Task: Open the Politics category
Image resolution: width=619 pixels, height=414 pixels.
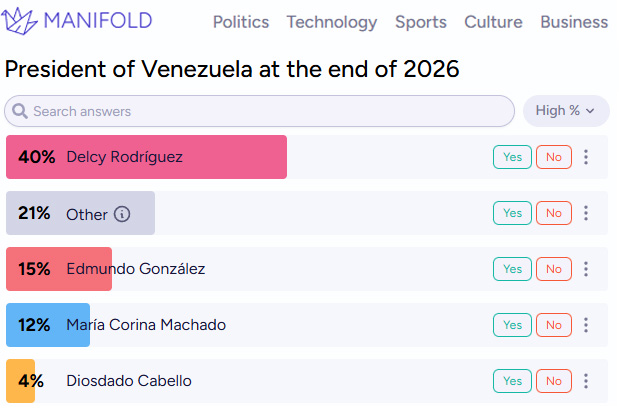Action: click(x=242, y=22)
